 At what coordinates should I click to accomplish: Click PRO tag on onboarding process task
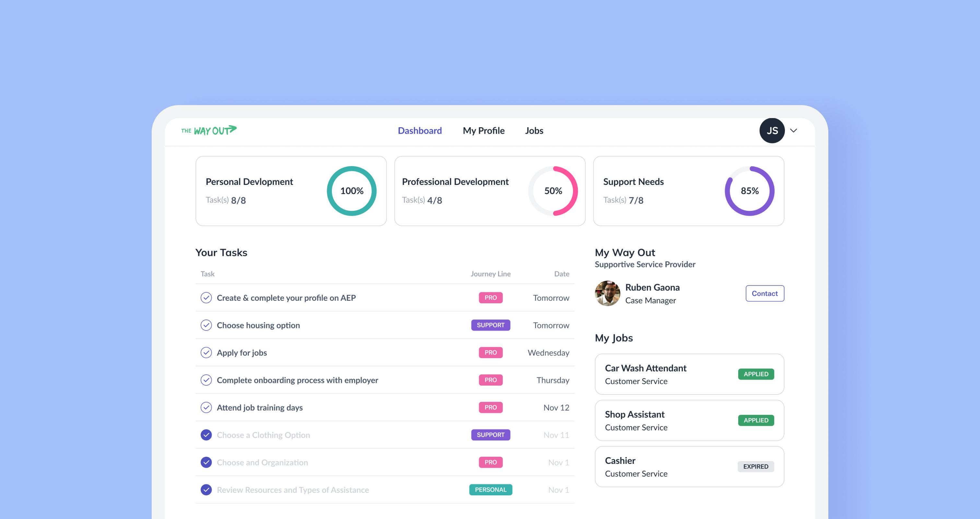tap(490, 380)
